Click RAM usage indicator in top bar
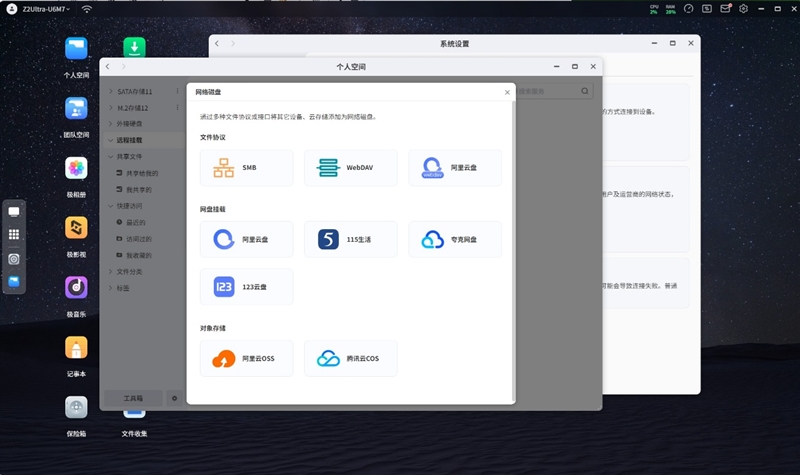Image resolution: width=800 pixels, height=475 pixels. 670,9
